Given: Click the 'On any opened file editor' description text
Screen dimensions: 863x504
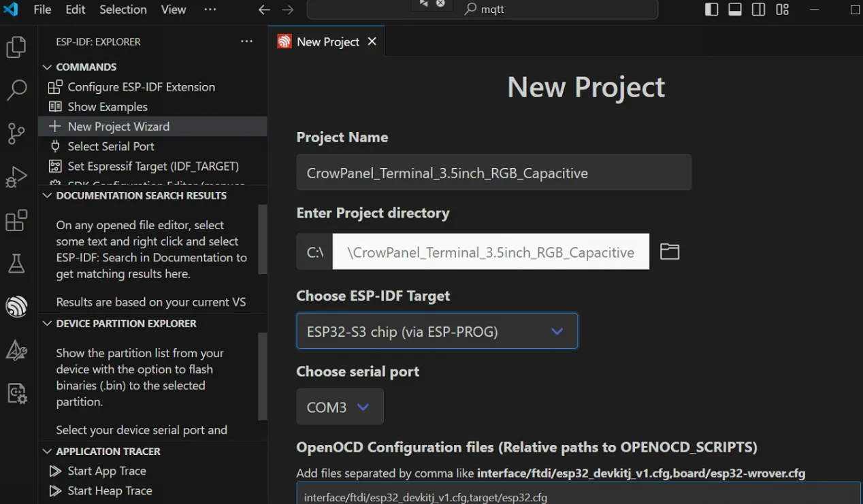Looking at the screenshot, I should (152, 250).
